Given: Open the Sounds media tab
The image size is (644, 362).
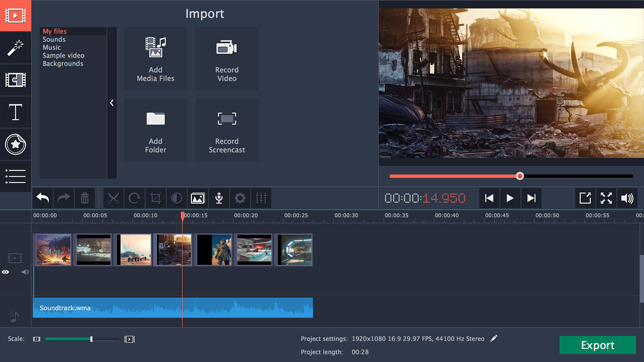Looking at the screenshot, I should click(54, 39).
